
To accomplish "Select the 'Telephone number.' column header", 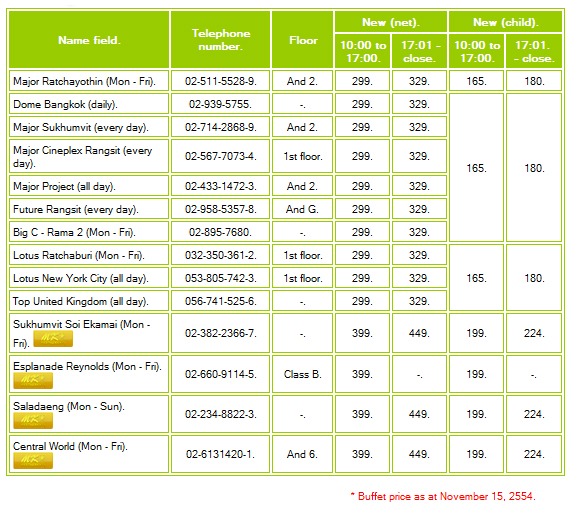I will point(221,40).
